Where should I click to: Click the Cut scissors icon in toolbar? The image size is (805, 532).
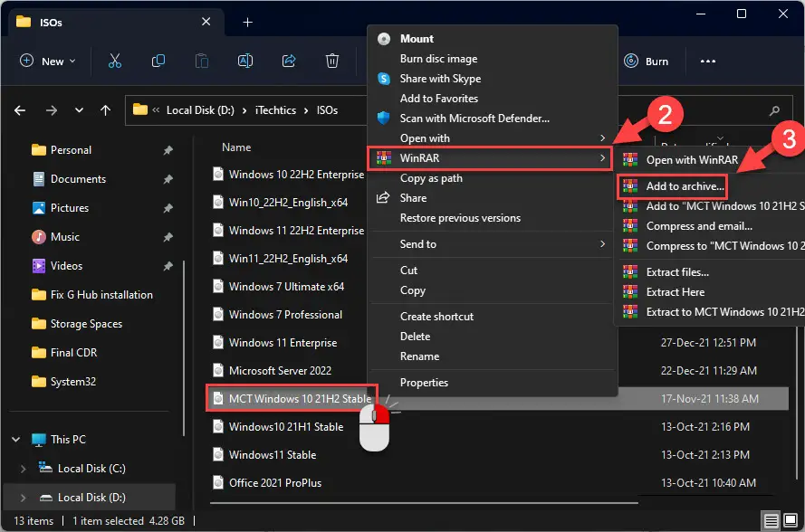pos(115,61)
